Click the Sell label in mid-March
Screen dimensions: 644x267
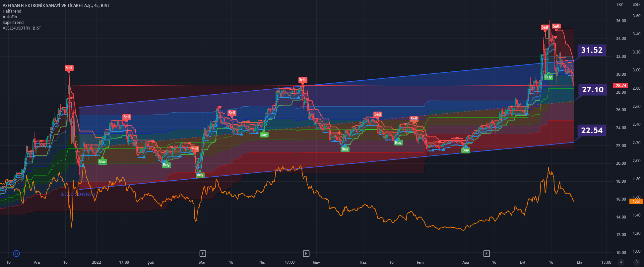click(232, 113)
